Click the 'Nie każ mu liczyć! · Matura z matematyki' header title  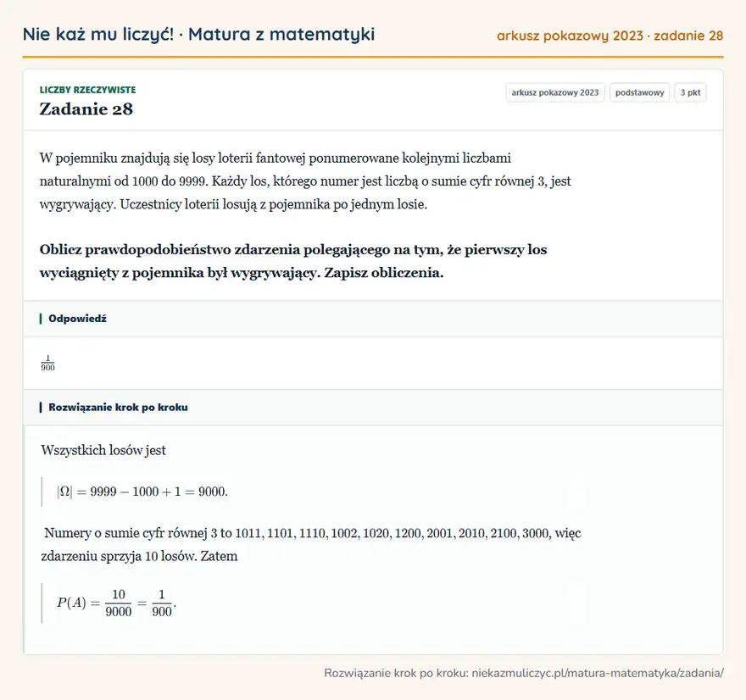click(x=198, y=34)
